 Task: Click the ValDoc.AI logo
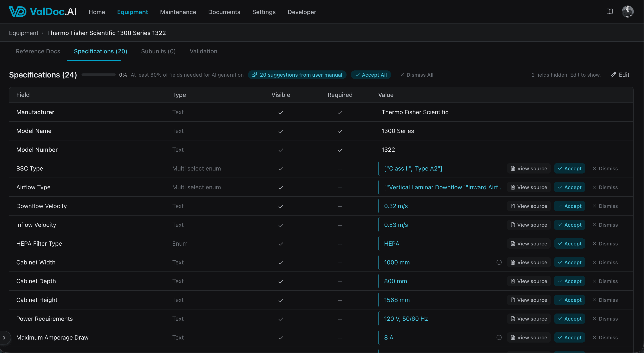(x=42, y=12)
